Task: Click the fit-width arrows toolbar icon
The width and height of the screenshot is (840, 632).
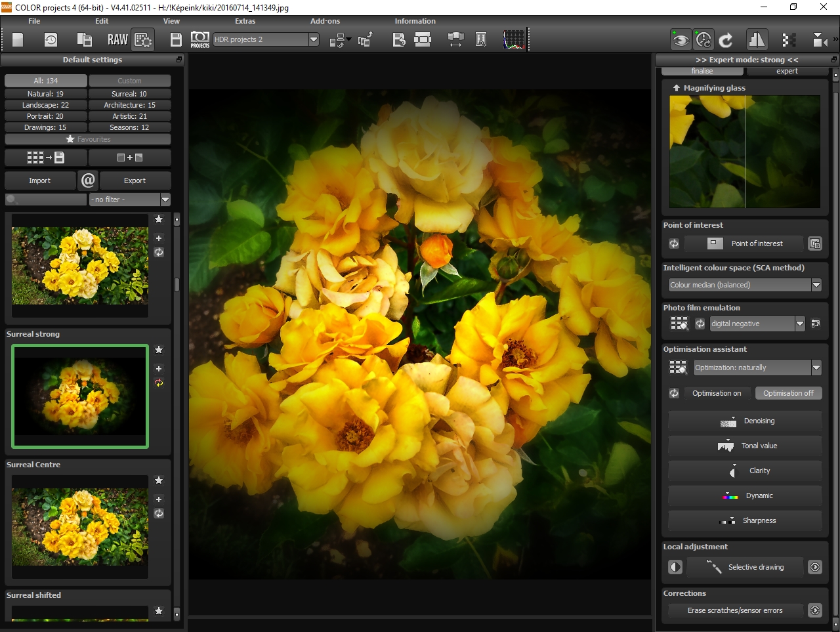Action: [x=455, y=39]
